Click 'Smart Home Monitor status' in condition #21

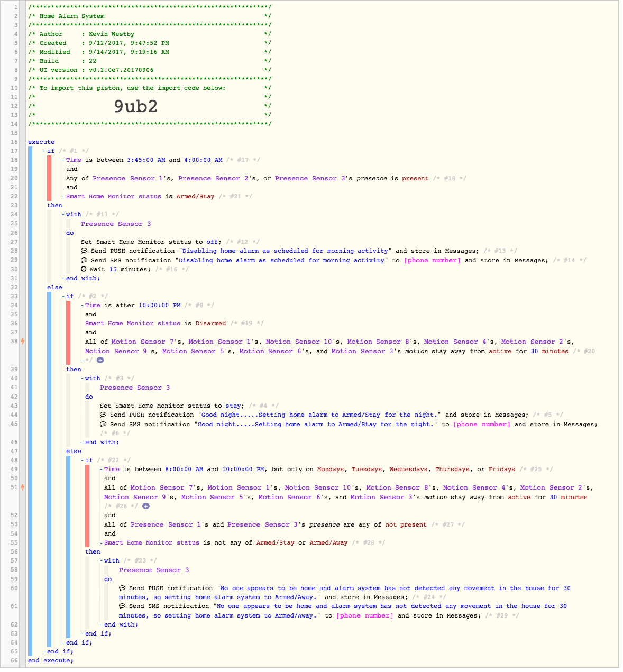tap(114, 196)
